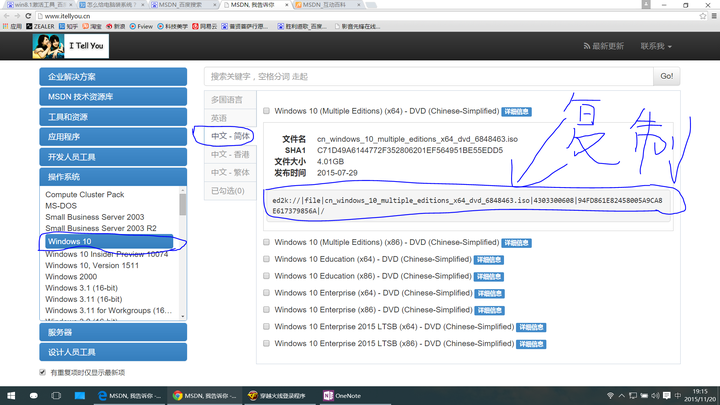Switch to 英语 language tab
720x405 pixels.
click(230, 118)
